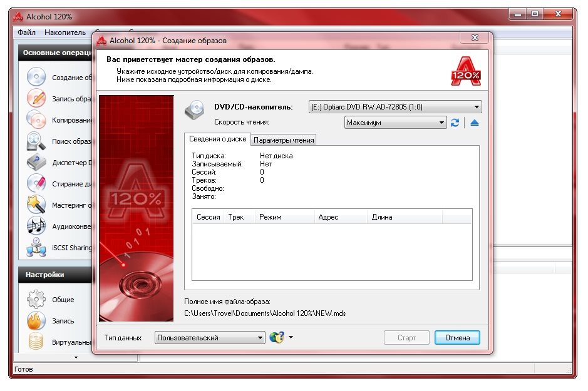Click the Запись образов disc icon
This screenshot has width=588, height=391.
tap(36, 98)
